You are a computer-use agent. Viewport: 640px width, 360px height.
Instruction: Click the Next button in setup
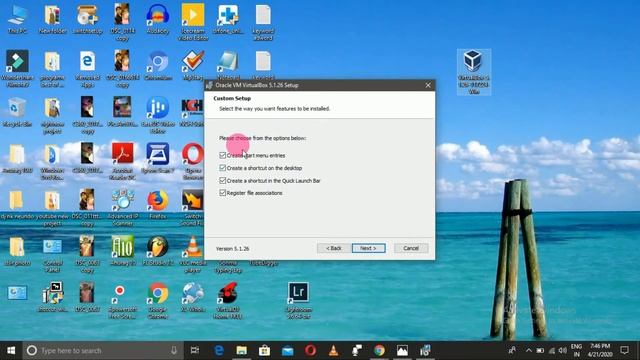coord(368,248)
